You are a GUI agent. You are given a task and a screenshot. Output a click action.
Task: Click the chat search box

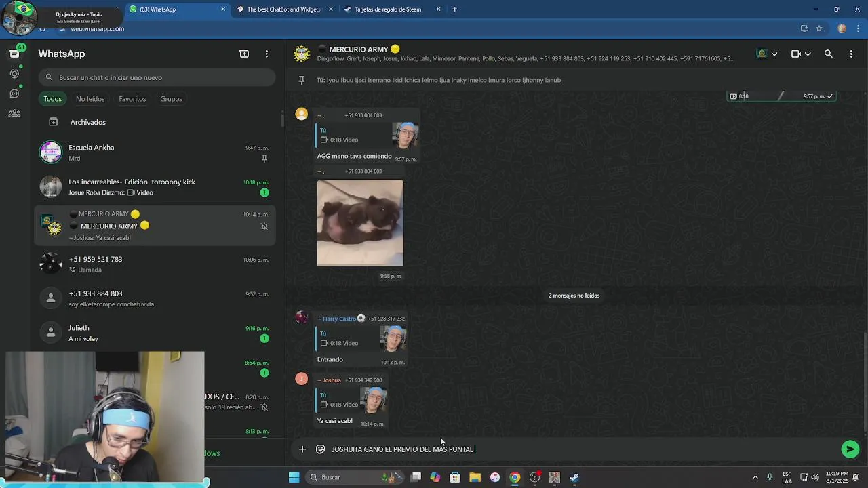coord(157,77)
